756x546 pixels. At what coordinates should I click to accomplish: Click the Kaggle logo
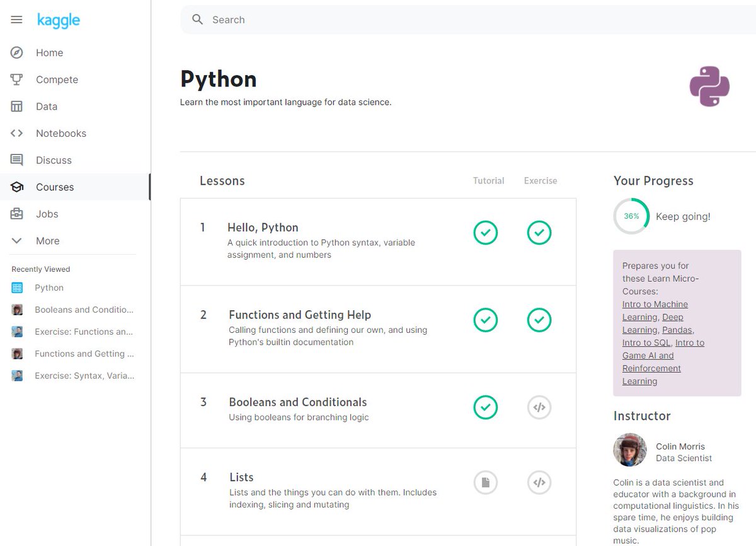58,20
